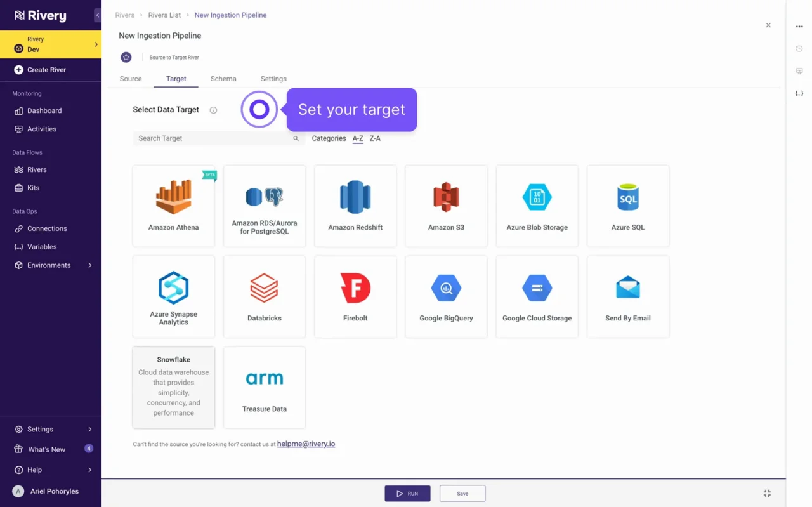Click the Source to Target River label

point(174,57)
